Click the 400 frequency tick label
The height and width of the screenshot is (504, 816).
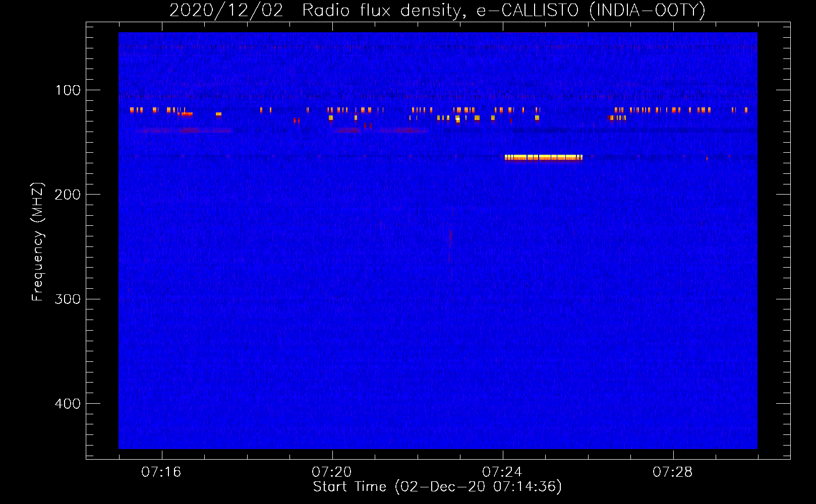68,404
